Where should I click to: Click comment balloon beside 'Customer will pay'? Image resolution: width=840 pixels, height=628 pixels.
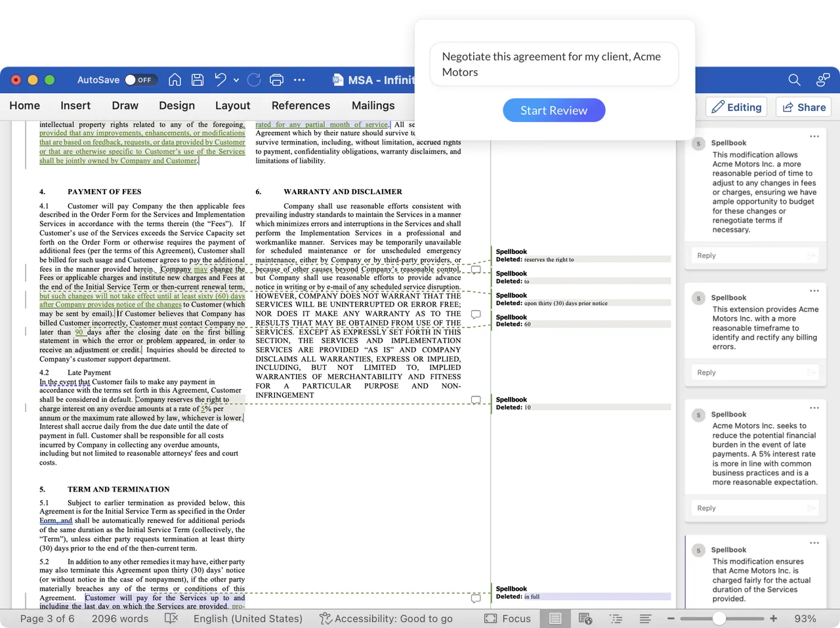click(x=476, y=598)
